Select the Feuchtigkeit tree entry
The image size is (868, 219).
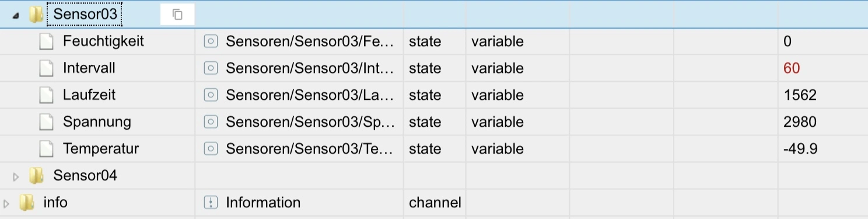tap(103, 41)
